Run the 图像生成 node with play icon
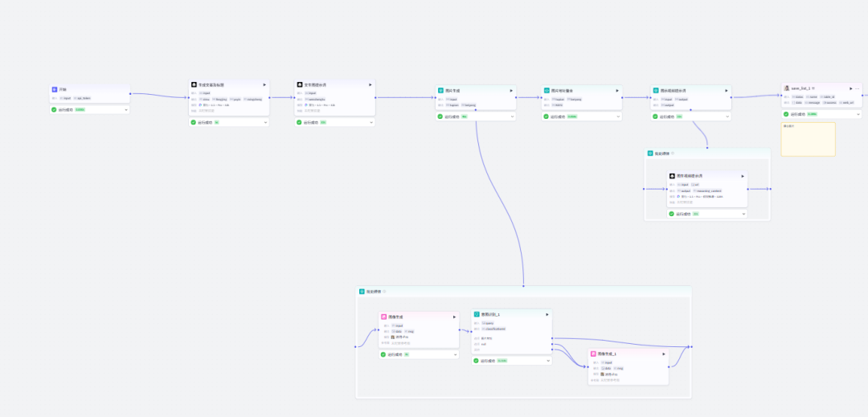 pyautogui.click(x=454, y=317)
